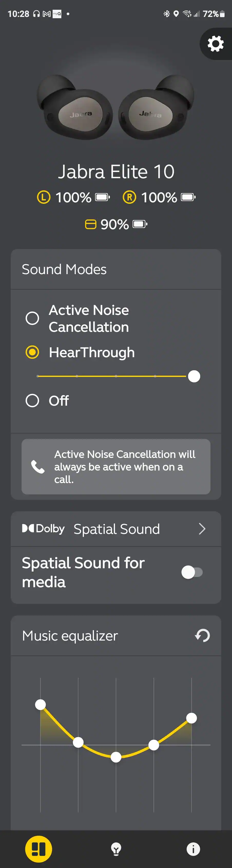Viewport: 232px width, 868px height.
Task: Open the info tab in bottom bar
Action: click(x=193, y=849)
